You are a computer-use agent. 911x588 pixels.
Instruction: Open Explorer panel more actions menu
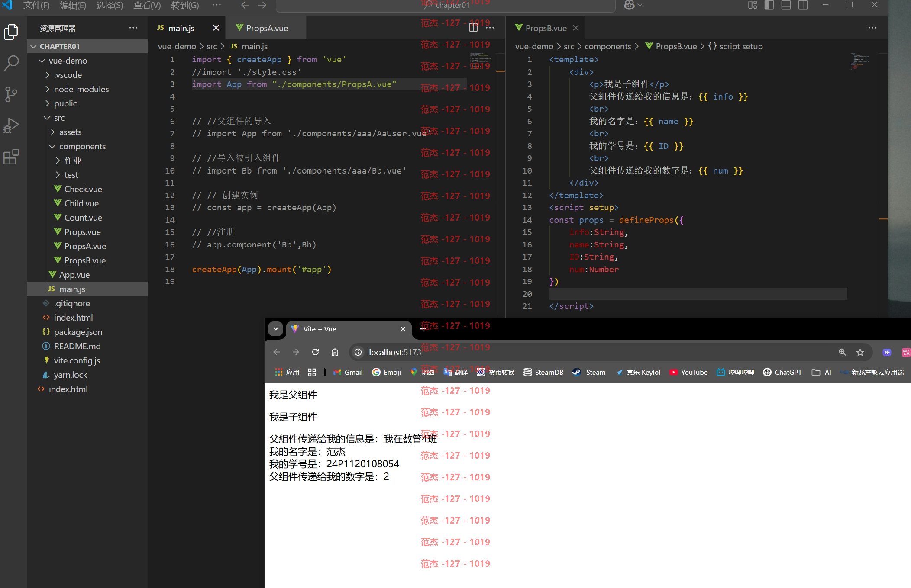tap(133, 28)
